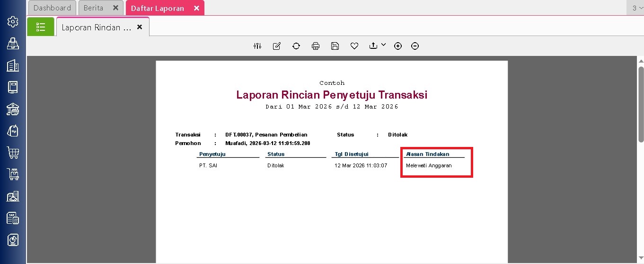The height and width of the screenshot is (264, 644).
Task: Open report filter settings sliders icon
Action: [257, 46]
